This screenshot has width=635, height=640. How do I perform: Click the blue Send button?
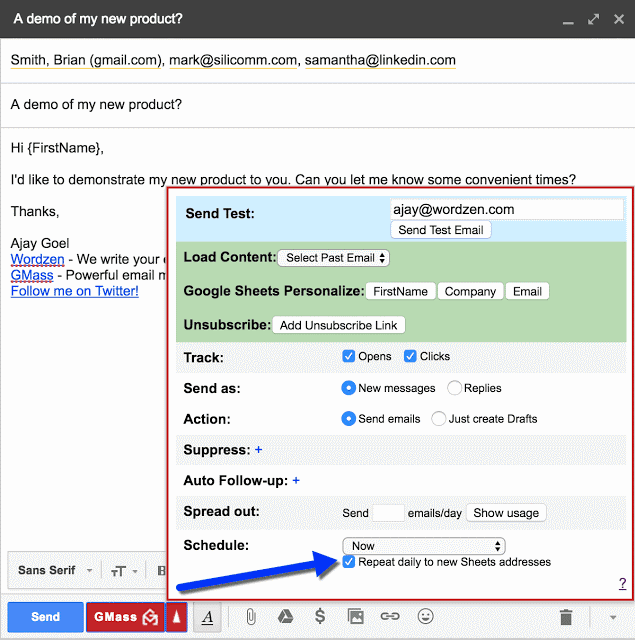45,617
